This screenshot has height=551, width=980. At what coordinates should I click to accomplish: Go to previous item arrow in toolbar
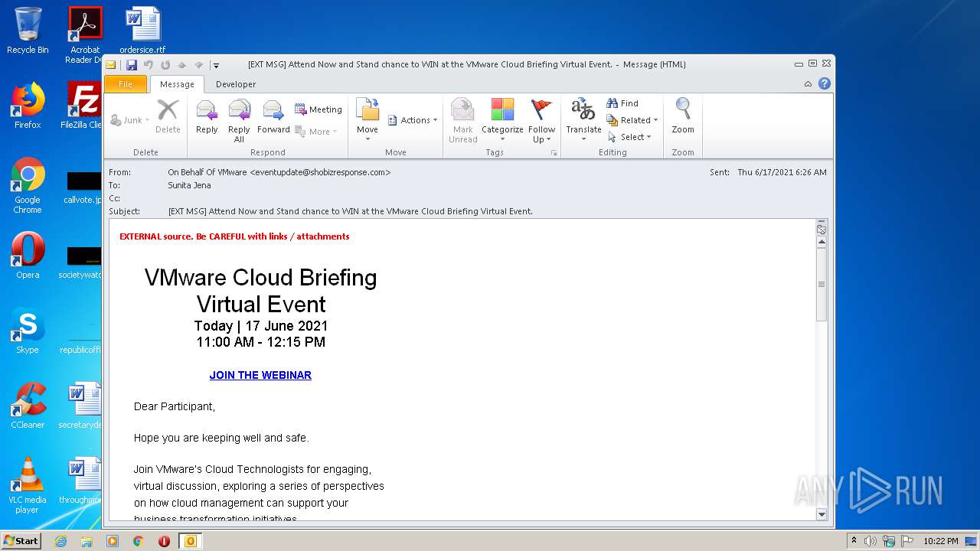[x=182, y=65]
